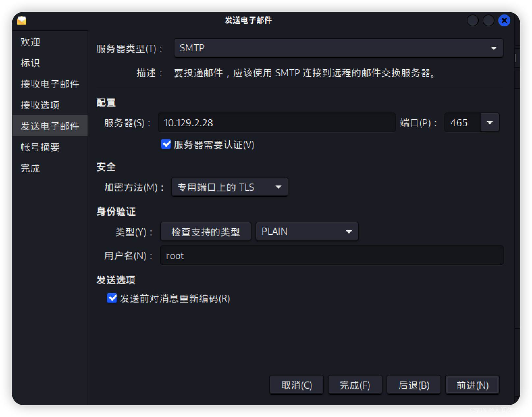Click the 后退(B) button
This screenshot has width=532, height=417.
413,385
